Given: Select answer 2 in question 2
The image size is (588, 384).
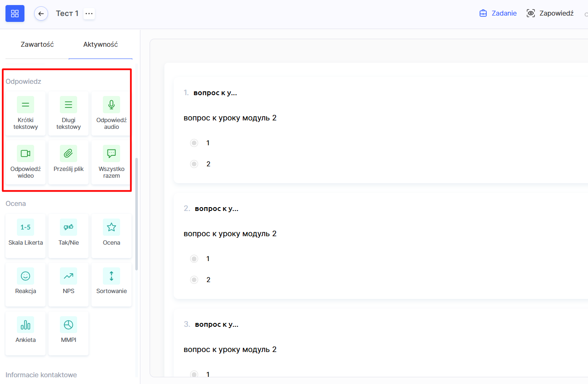Looking at the screenshot, I should [194, 280].
